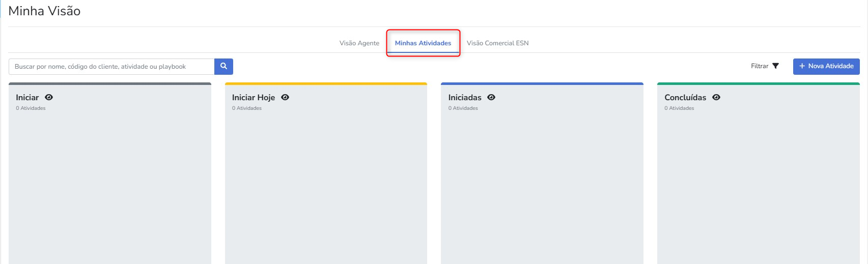The height and width of the screenshot is (264, 868).
Task: Click the Concluídas column title
Action: pyautogui.click(x=685, y=98)
